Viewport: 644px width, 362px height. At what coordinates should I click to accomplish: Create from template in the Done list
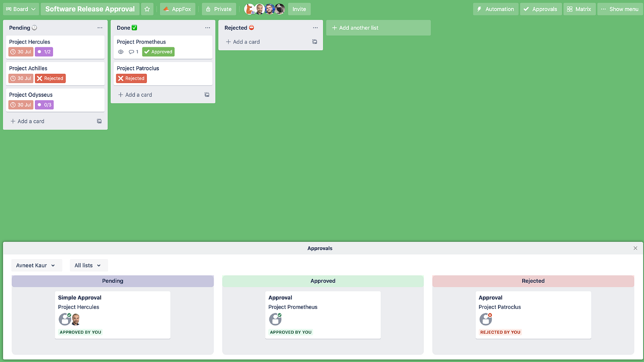[x=207, y=95]
